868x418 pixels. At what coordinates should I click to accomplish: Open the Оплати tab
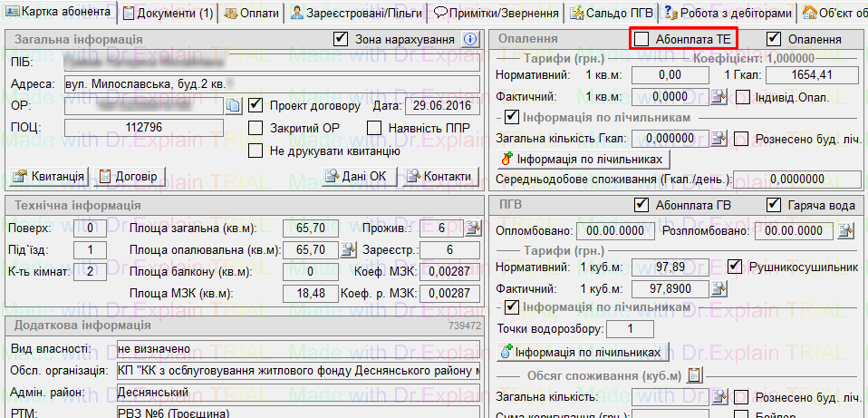pos(251,13)
